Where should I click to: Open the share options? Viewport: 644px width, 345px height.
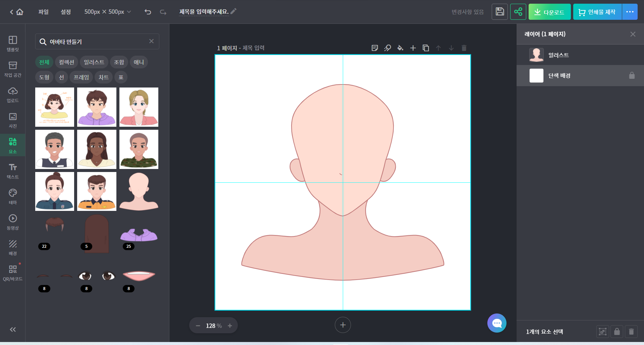tap(518, 12)
